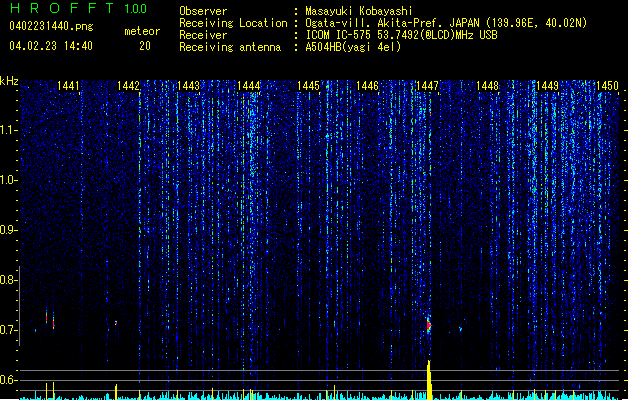Click the 1.1 kHz frequency label
The height and width of the screenshot is (400, 629).
[8, 130]
